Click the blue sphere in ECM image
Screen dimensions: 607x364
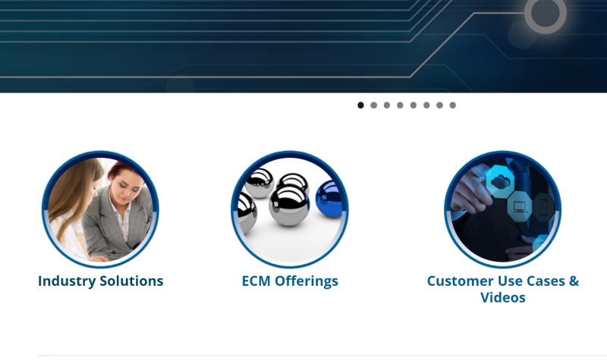coord(329,199)
